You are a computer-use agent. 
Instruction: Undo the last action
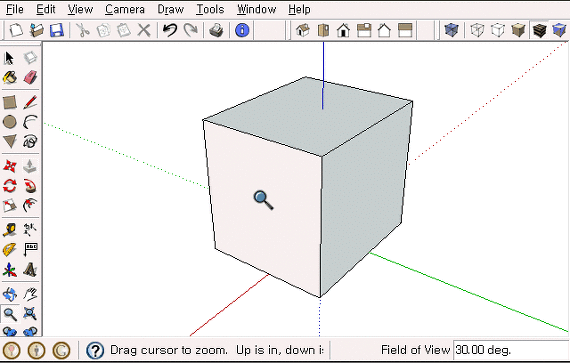[169, 30]
